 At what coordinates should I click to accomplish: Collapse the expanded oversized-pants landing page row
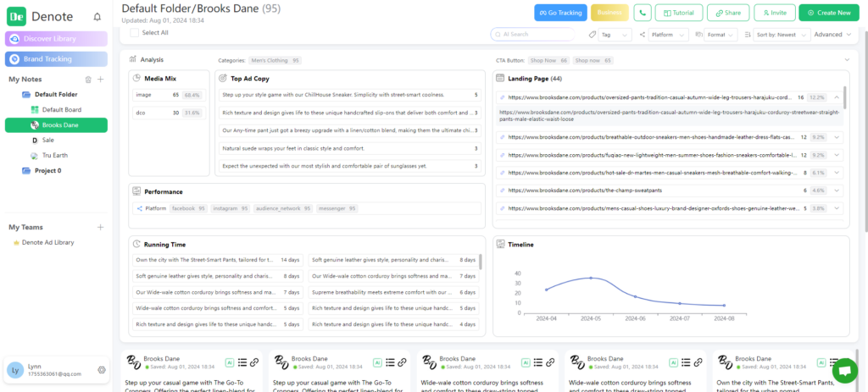click(836, 97)
